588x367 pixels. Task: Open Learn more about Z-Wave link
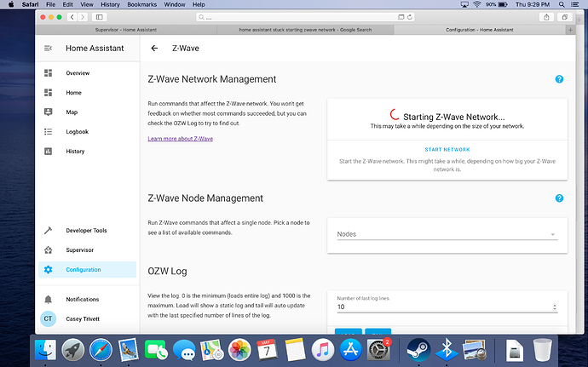(x=180, y=138)
